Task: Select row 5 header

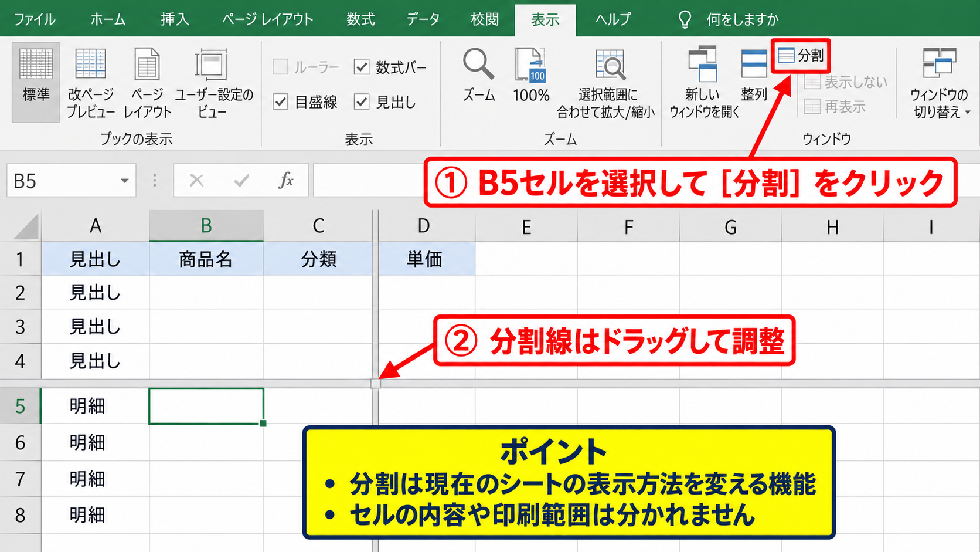Action: tap(20, 406)
